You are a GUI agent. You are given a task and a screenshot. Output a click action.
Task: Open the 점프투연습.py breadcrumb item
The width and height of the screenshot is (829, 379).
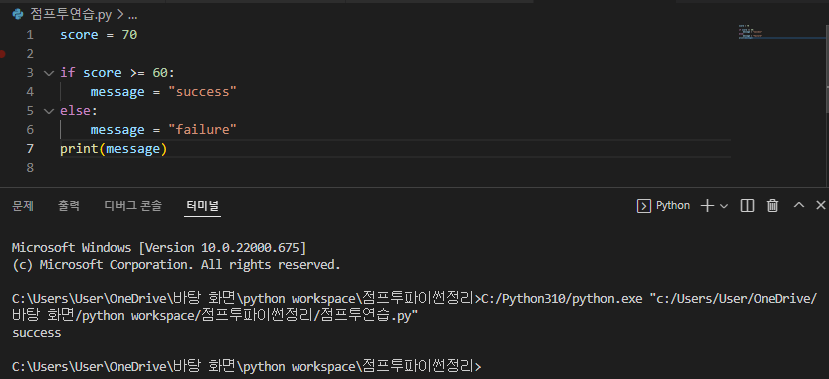[70, 14]
